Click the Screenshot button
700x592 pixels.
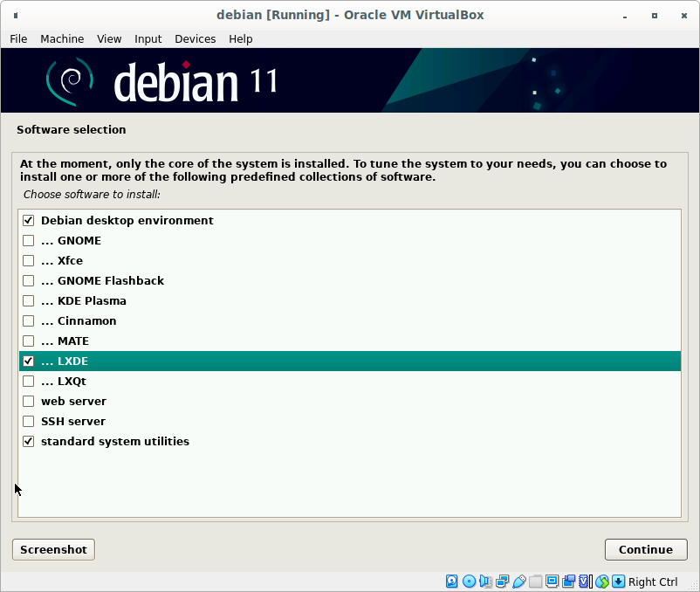53,549
